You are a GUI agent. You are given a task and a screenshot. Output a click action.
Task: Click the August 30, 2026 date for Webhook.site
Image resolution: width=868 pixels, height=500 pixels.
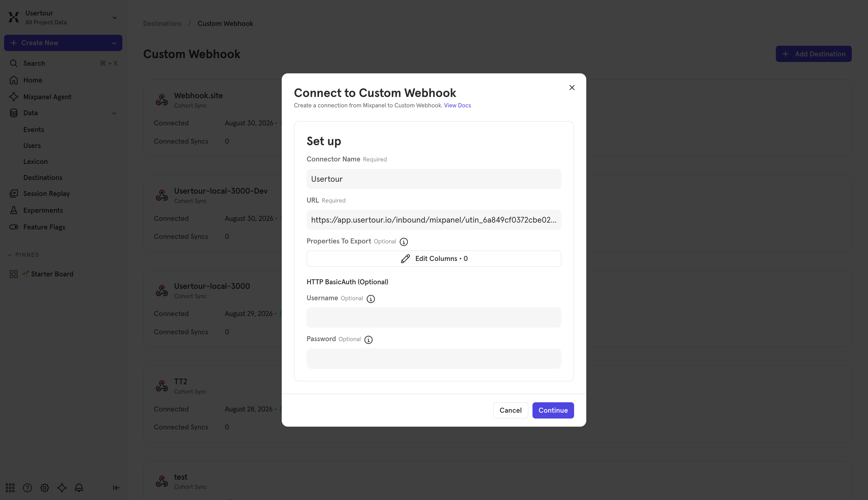coord(249,123)
